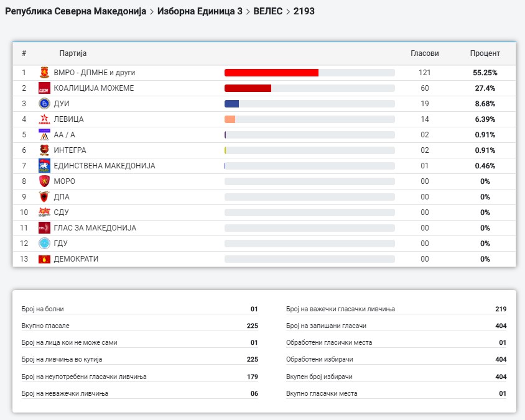Select the ДУИ party emblem icon
The width and height of the screenshot is (525, 420).
[x=44, y=104]
